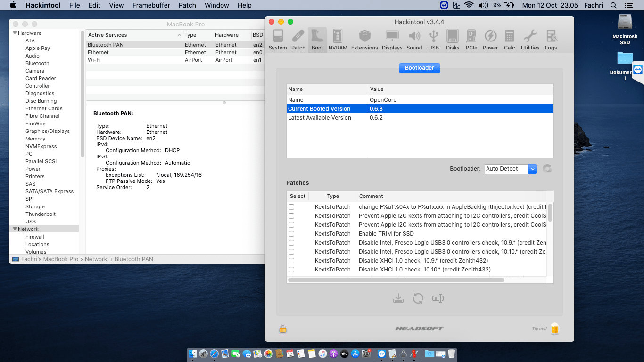Open App Store from the Dock
The width and height of the screenshot is (644, 362).
click(x=355, y=354)
